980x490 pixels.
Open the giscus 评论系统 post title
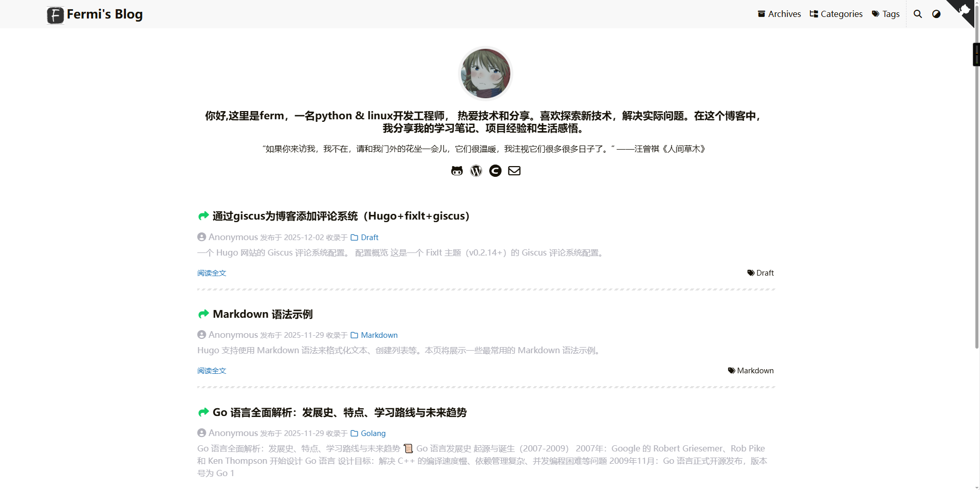pyautogui.click(x=341, y=216)
